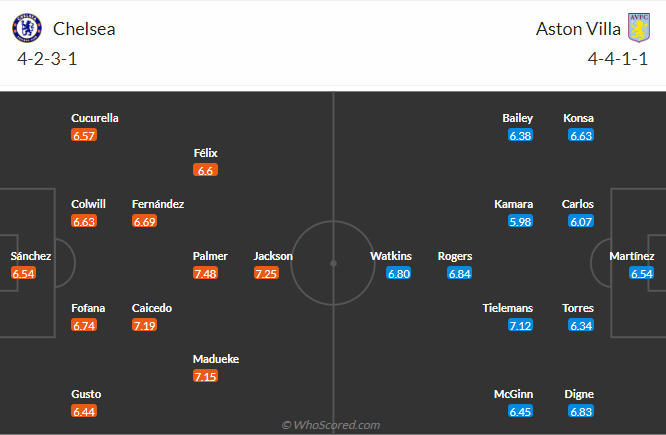666x435 pixels.
Task: Click the Chelsea club crest icon
Action: (28, 28)
